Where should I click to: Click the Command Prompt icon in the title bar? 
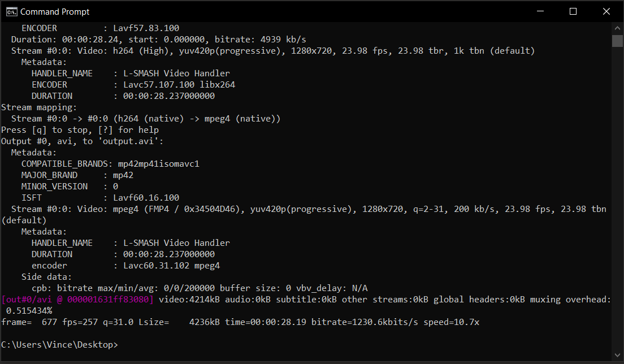pos(10,11)
